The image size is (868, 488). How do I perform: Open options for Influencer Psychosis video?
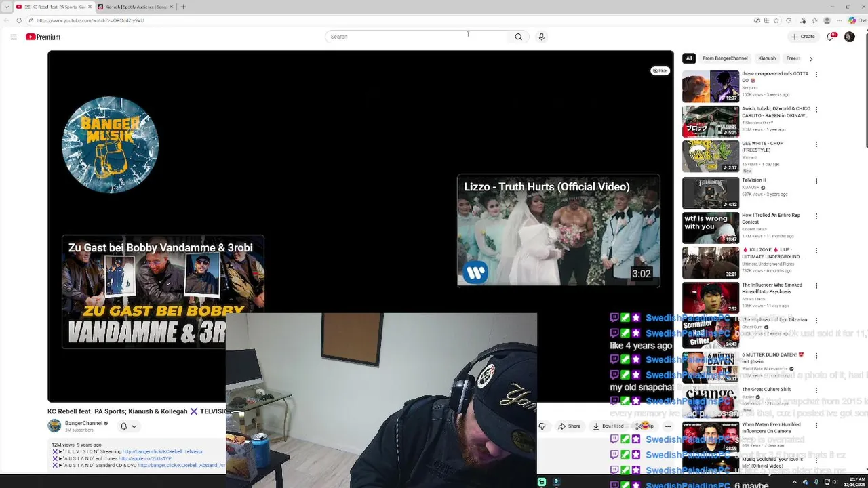[x=816, y=286]
